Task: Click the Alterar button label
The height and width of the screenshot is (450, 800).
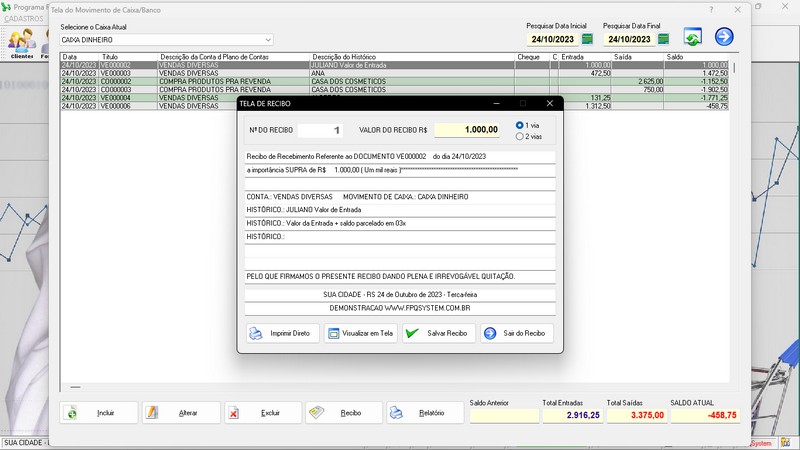Action: pyautogui.click(x=188, y=413)
